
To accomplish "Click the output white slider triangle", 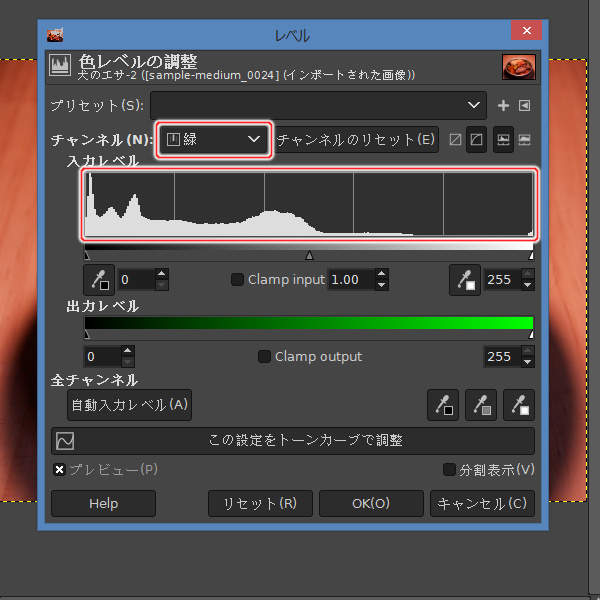I will (x=531, y=335).
